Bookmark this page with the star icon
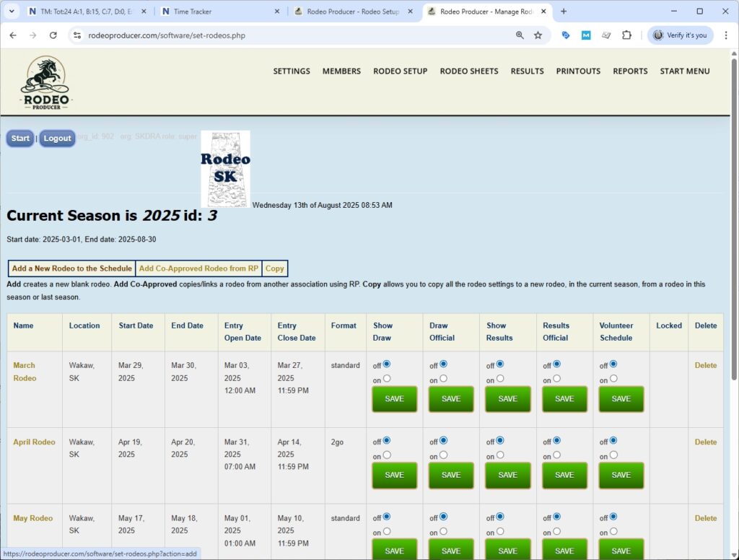The width and height of the screenshot is (739, 560). (x=538, y=35)
